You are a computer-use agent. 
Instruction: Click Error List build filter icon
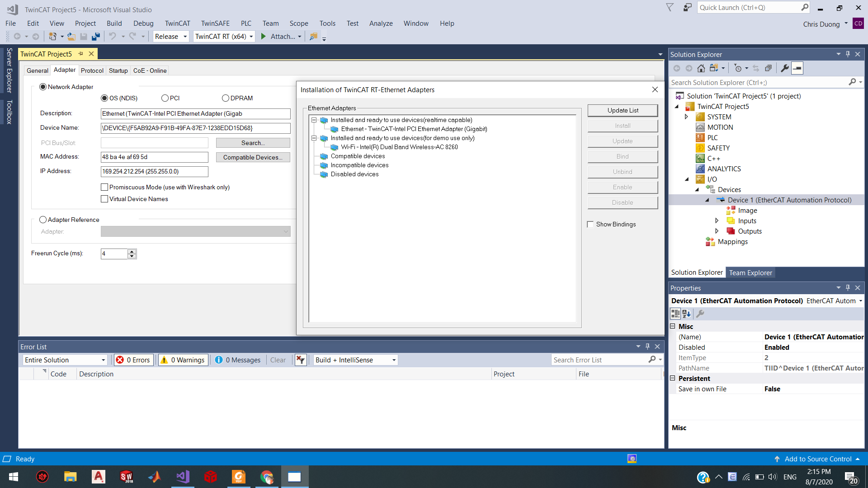[x=301, y=360]
